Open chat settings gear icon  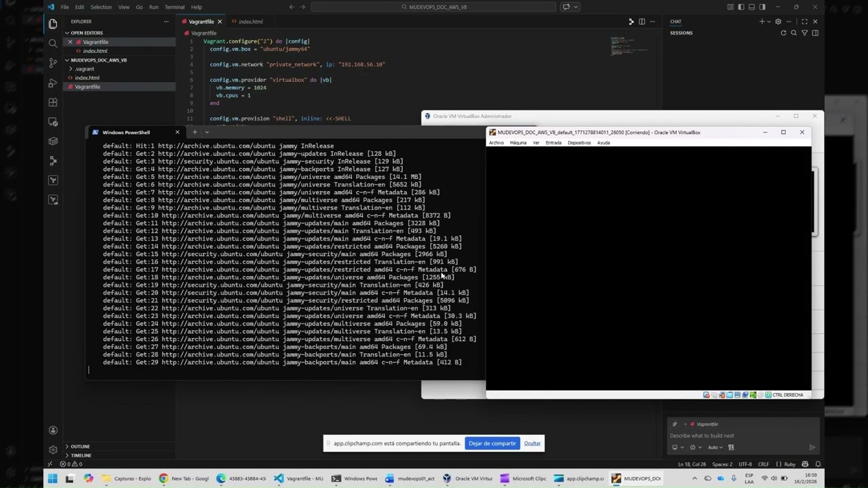pos(778,22)
